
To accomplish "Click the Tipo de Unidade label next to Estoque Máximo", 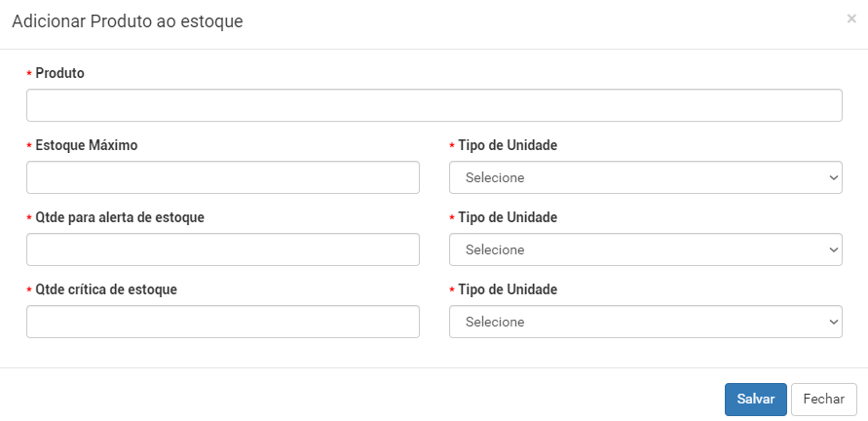I will [x=508, y=145].
